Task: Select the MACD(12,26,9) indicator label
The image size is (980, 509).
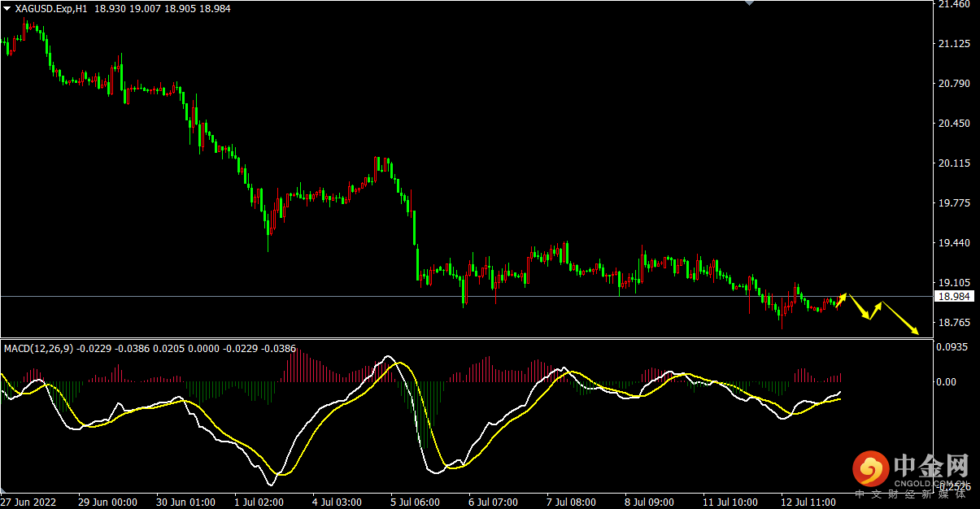Action: click(x=39, y=349)
